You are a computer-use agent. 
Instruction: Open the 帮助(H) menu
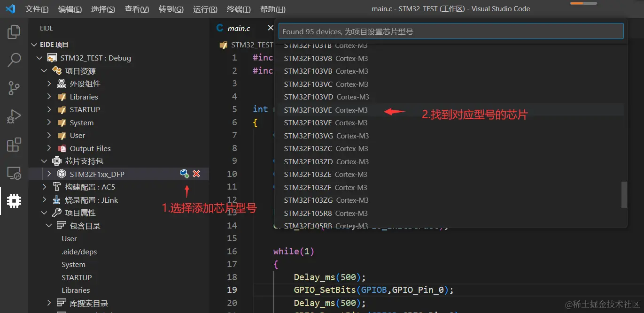[273, 9]
